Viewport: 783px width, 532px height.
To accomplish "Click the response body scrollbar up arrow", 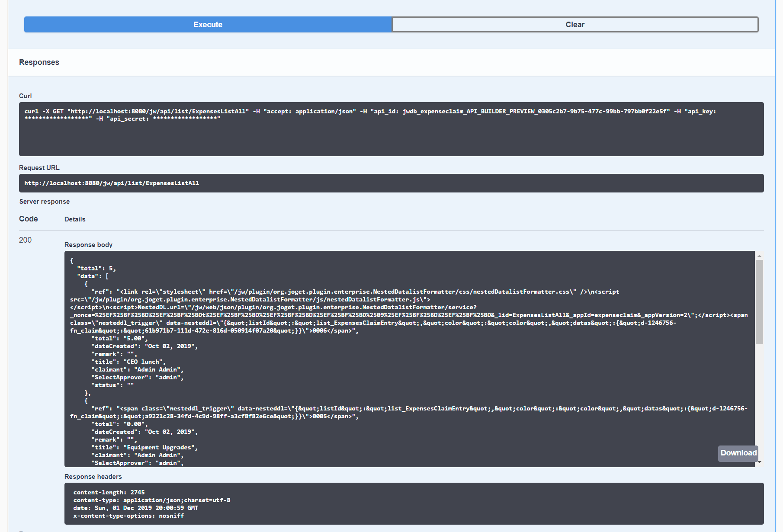I will (759, 256).
